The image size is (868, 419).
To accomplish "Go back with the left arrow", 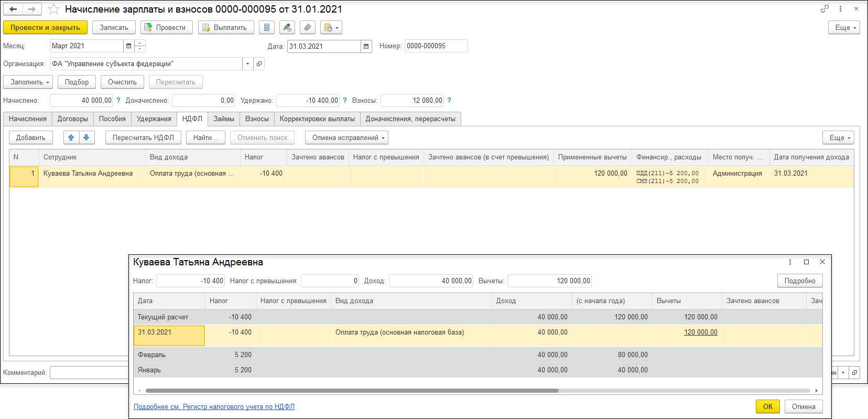I will (13, 9).
